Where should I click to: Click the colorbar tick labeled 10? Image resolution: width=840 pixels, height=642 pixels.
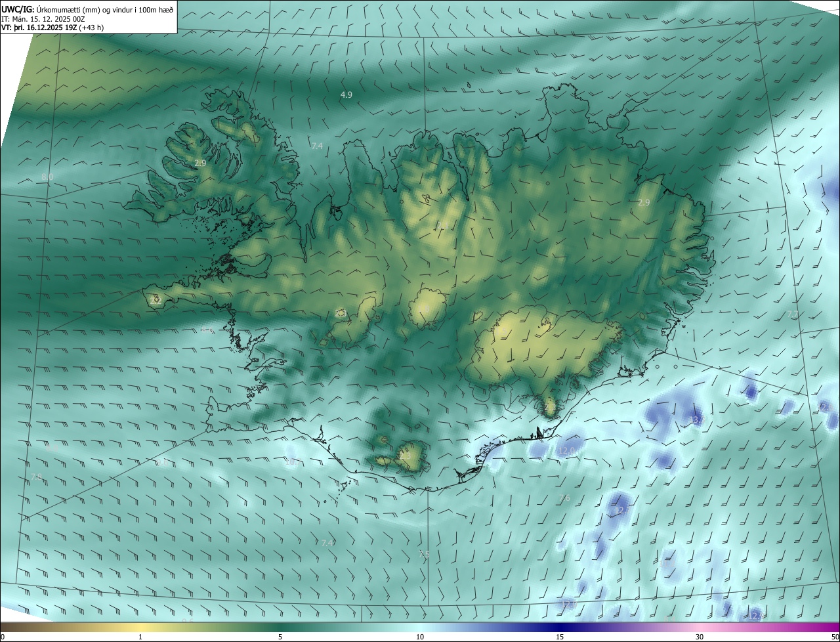click(420, 637)
